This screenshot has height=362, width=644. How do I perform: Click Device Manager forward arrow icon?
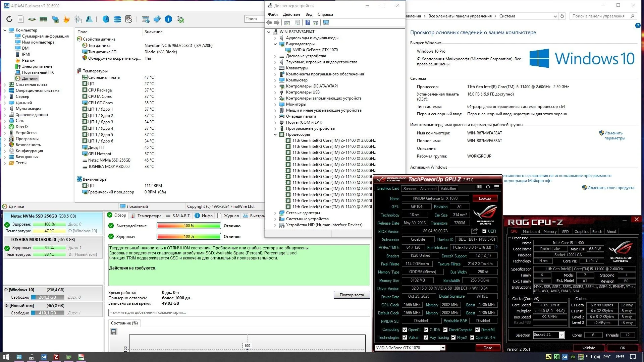[277, 22]
